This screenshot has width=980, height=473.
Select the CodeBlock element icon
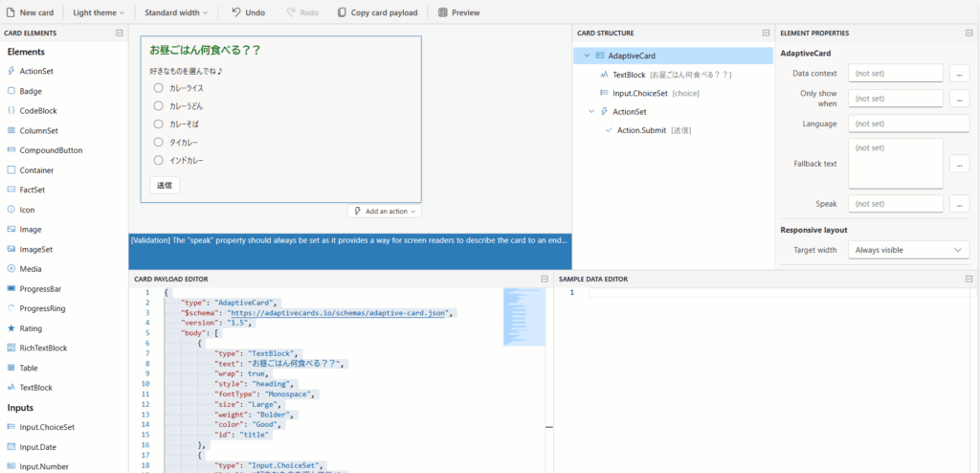tap(11, 111)
